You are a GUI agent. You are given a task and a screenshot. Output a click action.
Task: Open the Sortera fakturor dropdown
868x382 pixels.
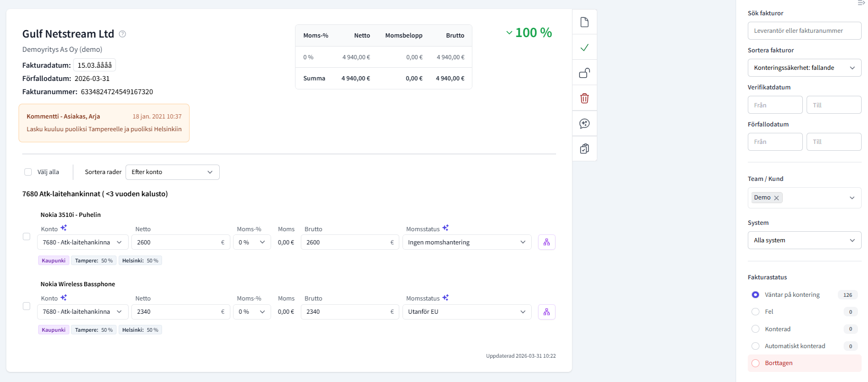804,68
